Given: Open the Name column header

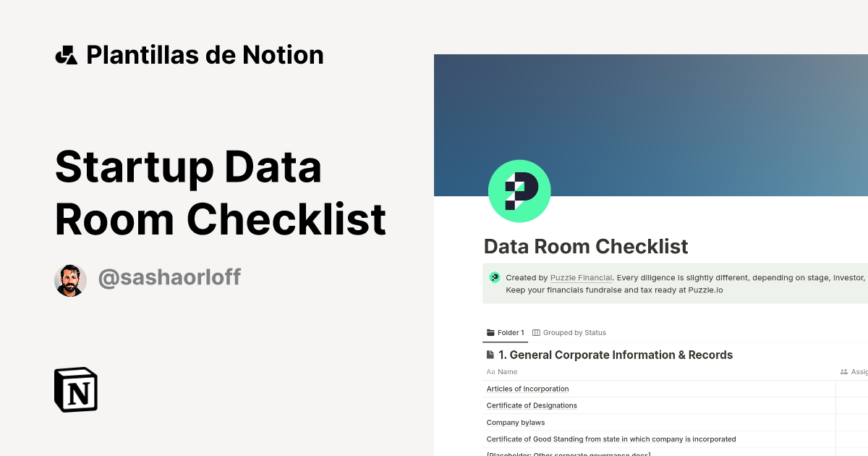Looking at the screenshot, I should [x=509, y=371].
